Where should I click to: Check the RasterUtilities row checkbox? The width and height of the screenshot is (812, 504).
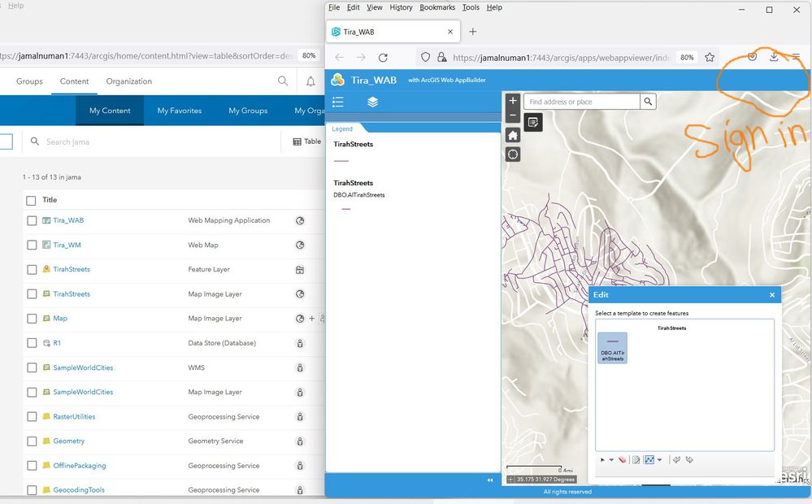click(x=32, y=416)
